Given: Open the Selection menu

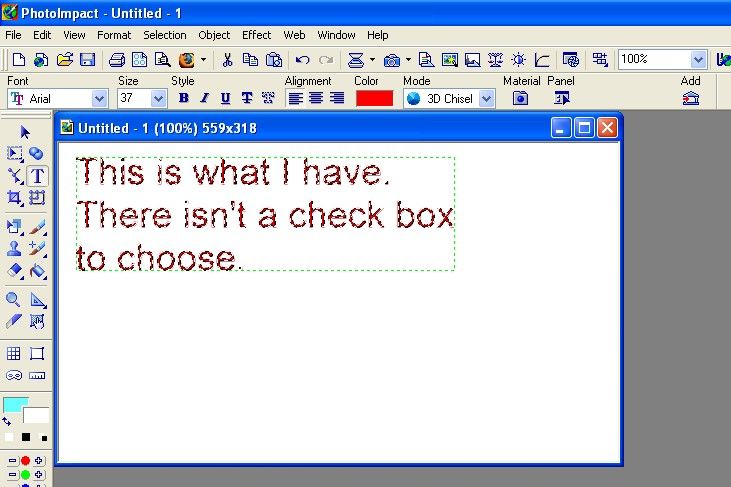Looking at the screenshot, I should click(165, 35).
